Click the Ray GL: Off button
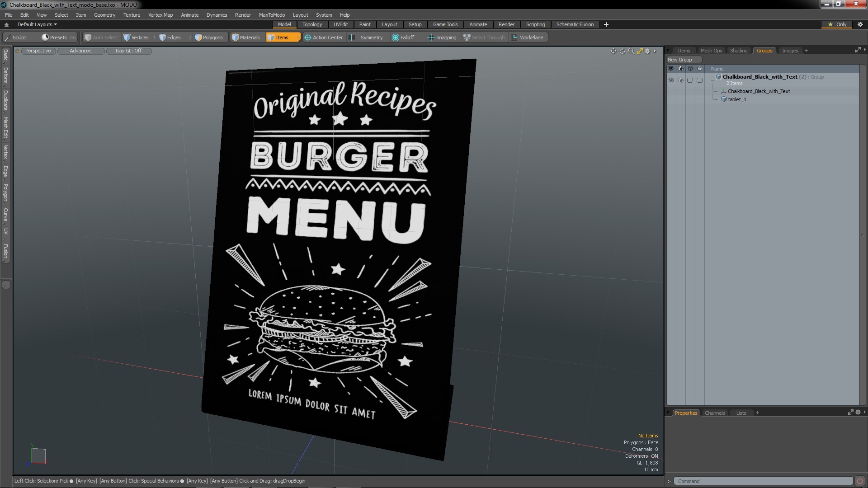 point(128,51)
